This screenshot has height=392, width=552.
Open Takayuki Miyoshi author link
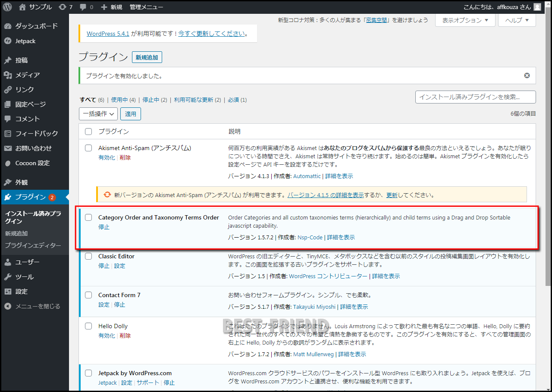(314, 307)
